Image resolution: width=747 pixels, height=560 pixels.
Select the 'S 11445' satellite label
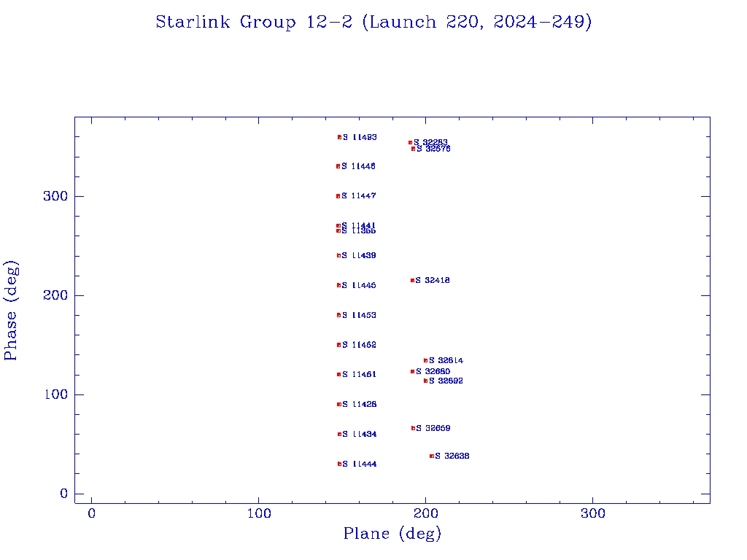(359, 285)
